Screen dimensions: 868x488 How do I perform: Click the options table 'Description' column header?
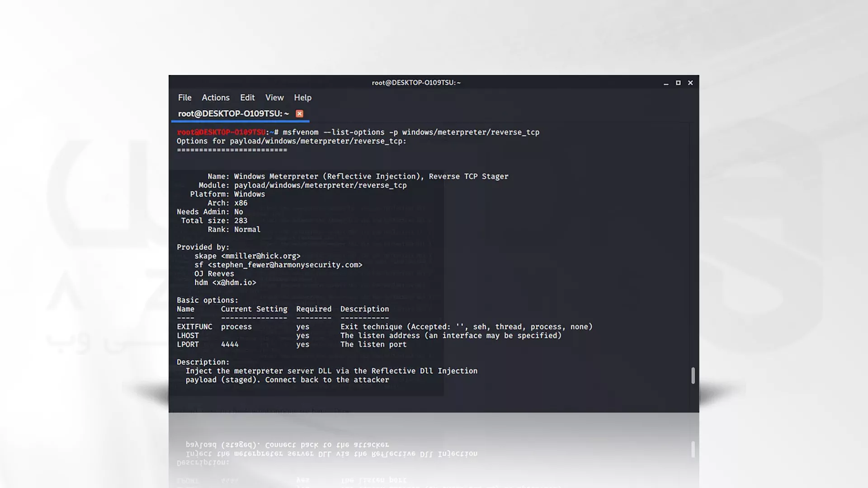tap(364, 309)
